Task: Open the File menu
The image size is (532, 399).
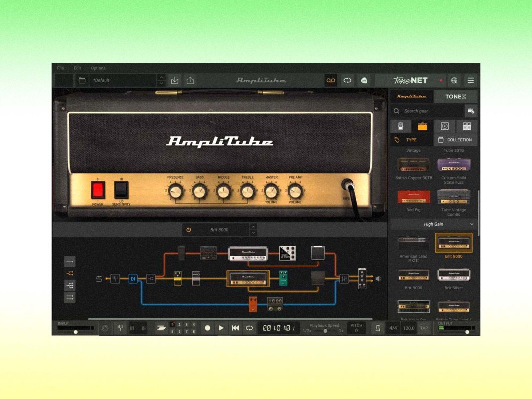Action: 60,68
